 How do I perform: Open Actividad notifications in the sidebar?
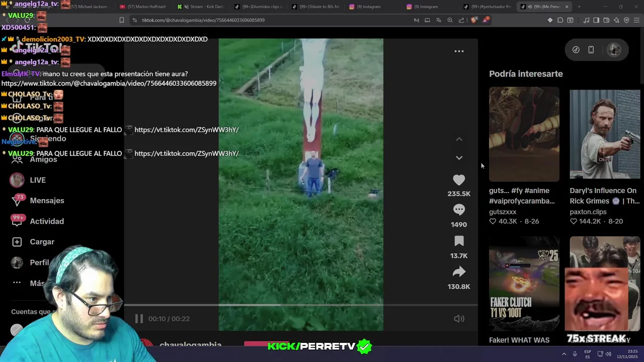point(47,221)
